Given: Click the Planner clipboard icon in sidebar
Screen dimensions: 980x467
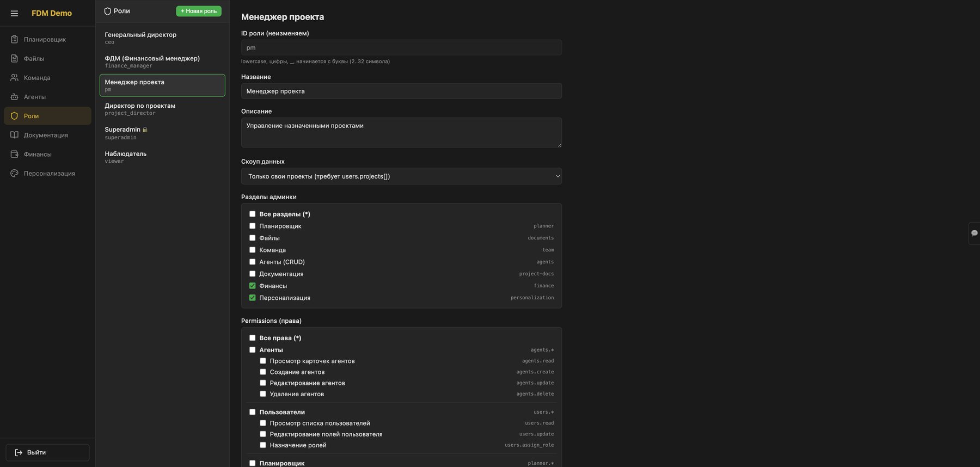Looking at the screenshot, I should [15, 39].
